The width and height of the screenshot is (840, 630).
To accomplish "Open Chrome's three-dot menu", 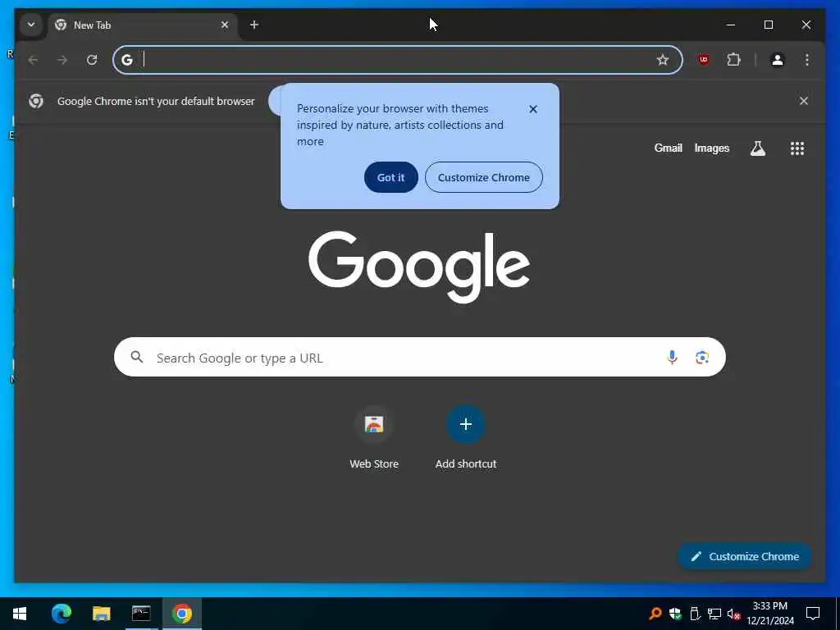I will [807, 59].
